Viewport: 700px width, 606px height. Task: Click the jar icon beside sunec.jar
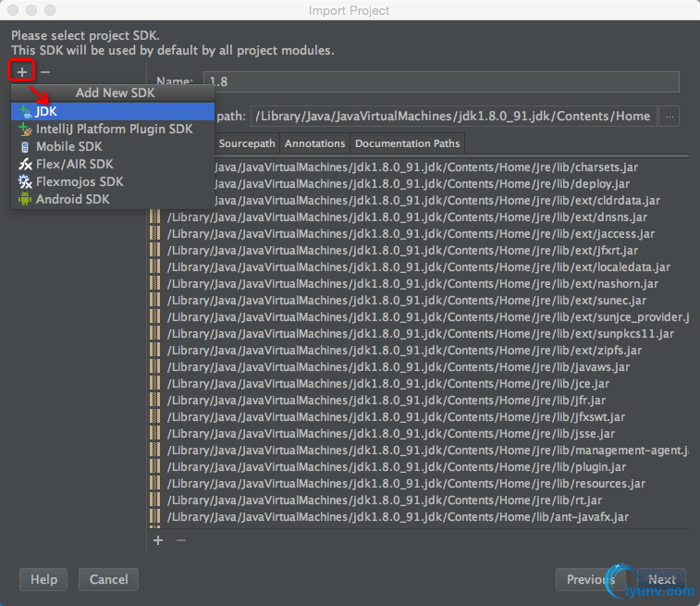point(155,301)
